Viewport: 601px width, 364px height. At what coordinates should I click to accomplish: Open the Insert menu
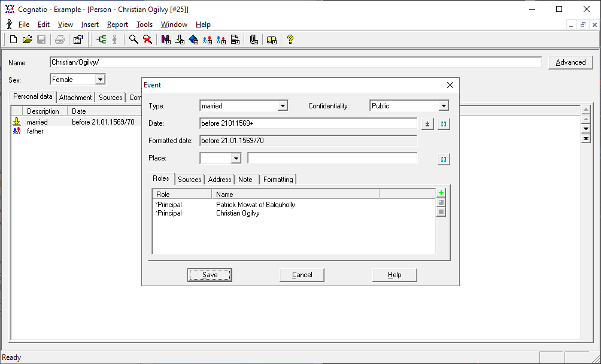(90, 25)
